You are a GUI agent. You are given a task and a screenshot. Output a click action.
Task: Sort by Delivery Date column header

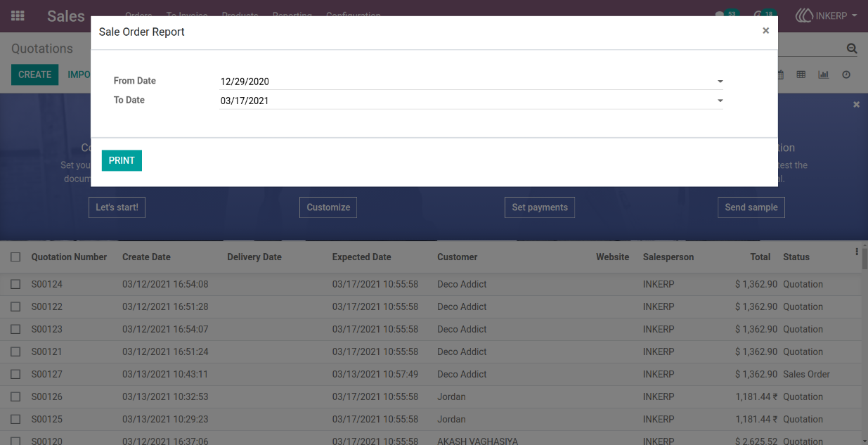(x=254, y=257)
